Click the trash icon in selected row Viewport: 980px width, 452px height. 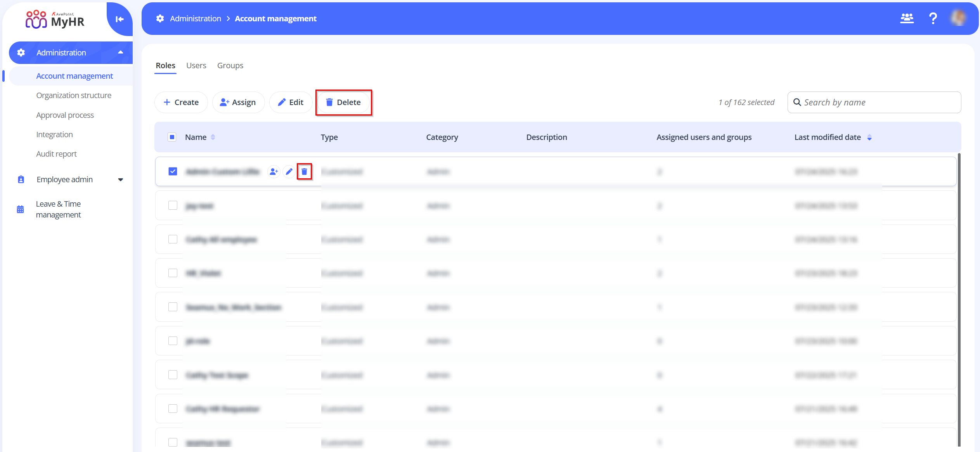[x=304, y=171]
